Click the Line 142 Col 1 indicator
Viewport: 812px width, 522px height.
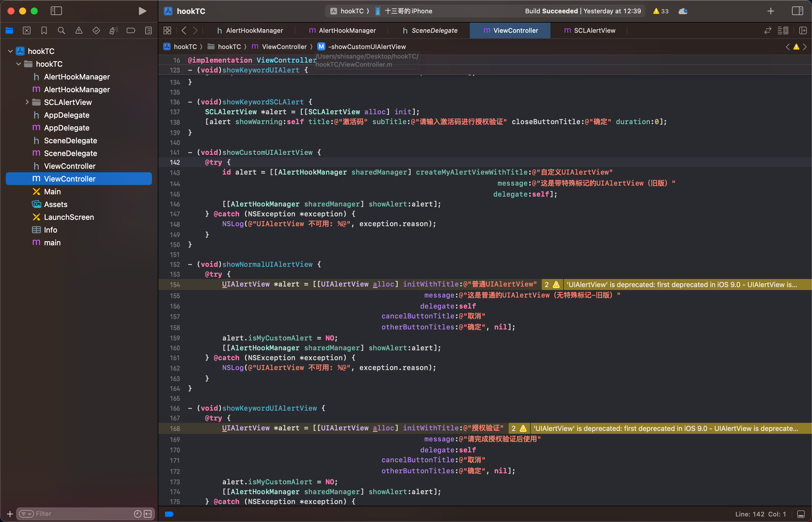tap(760, 514)
